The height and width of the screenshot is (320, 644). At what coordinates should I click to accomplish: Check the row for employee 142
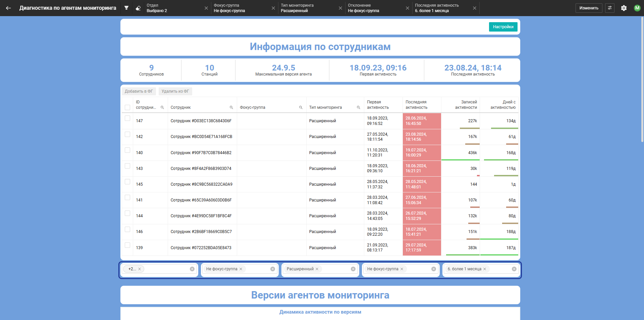(x=127, y=134)
